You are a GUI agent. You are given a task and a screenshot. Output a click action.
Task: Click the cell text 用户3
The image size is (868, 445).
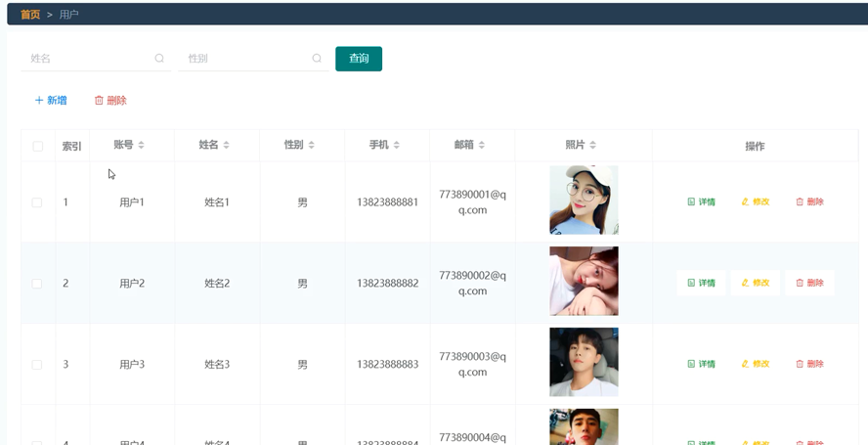[132, 364]
